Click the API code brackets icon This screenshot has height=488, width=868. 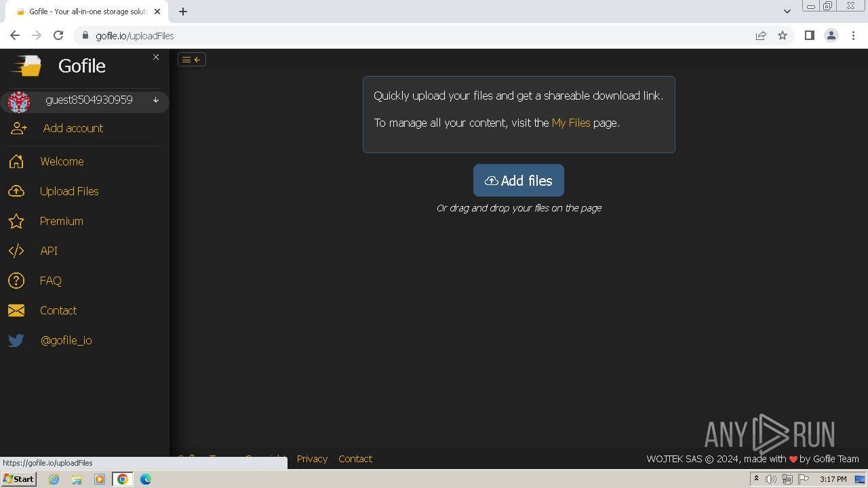point(16,251)
